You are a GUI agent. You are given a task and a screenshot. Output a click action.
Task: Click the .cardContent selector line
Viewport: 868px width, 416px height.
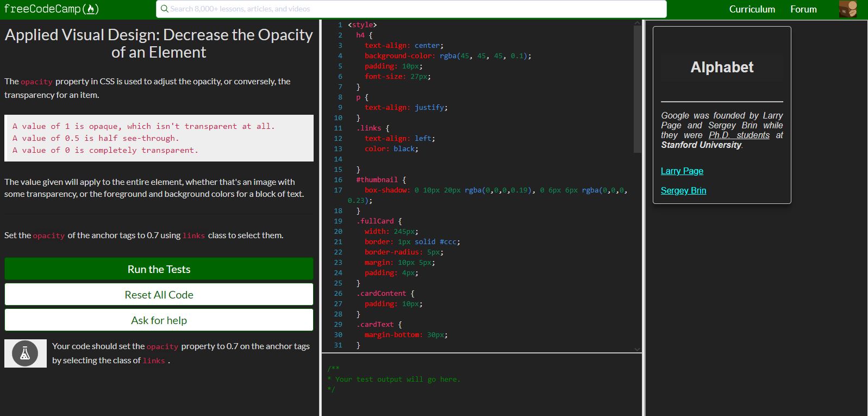point(385,293)
